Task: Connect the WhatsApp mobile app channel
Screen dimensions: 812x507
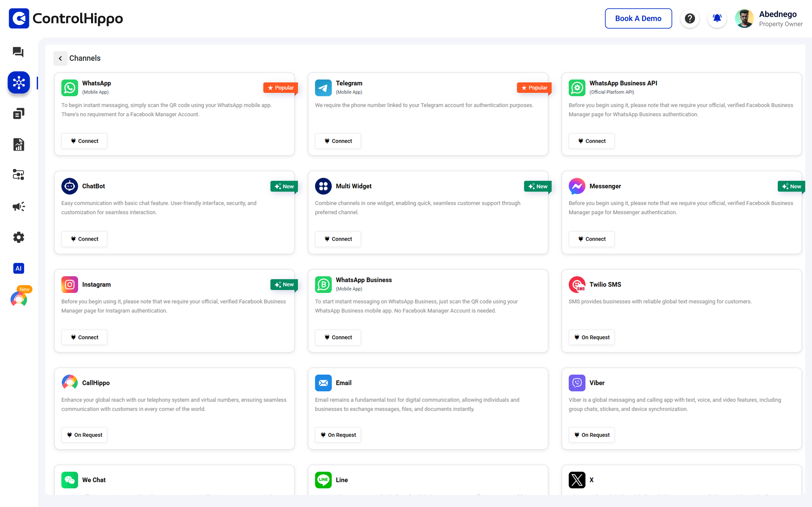Action: pos(84,141)
